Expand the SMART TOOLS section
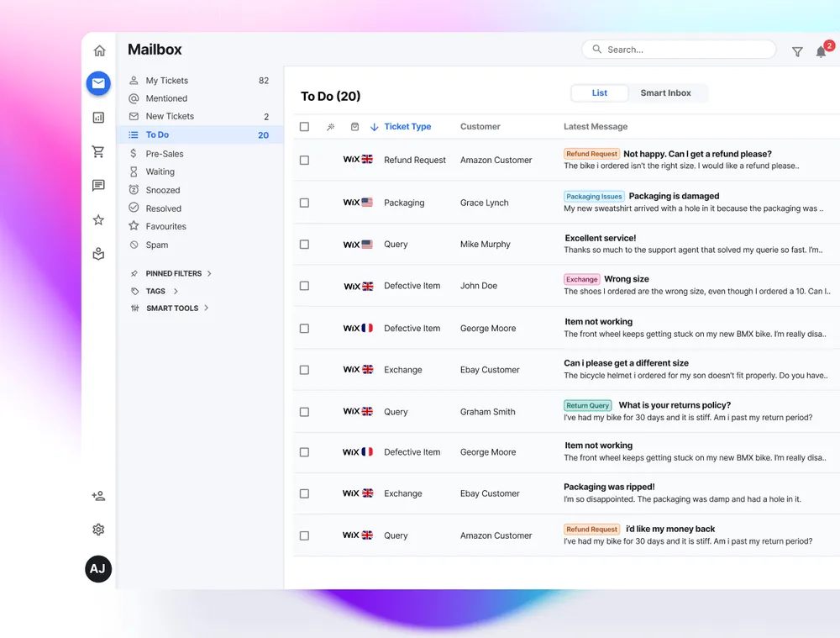The width and height of the screenshot is (840, 638). click(171, 308)
